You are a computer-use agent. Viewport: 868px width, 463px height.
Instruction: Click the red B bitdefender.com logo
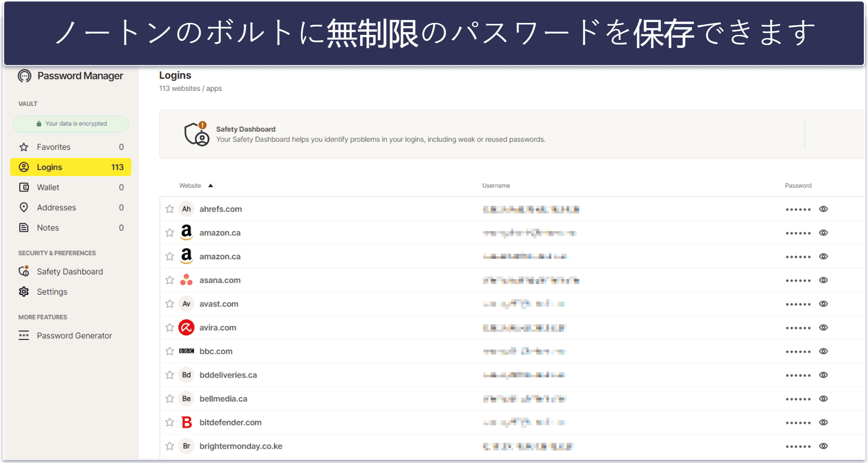pyautogui.click(x=186, y=422)
